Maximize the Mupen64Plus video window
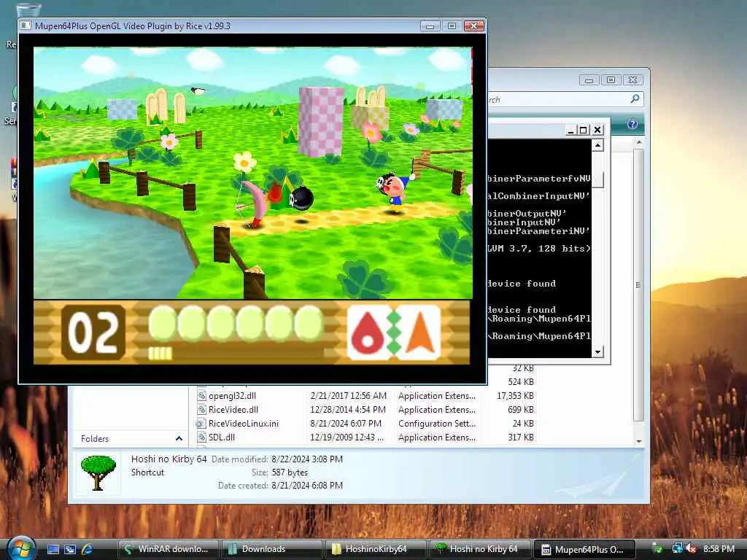 452,26
